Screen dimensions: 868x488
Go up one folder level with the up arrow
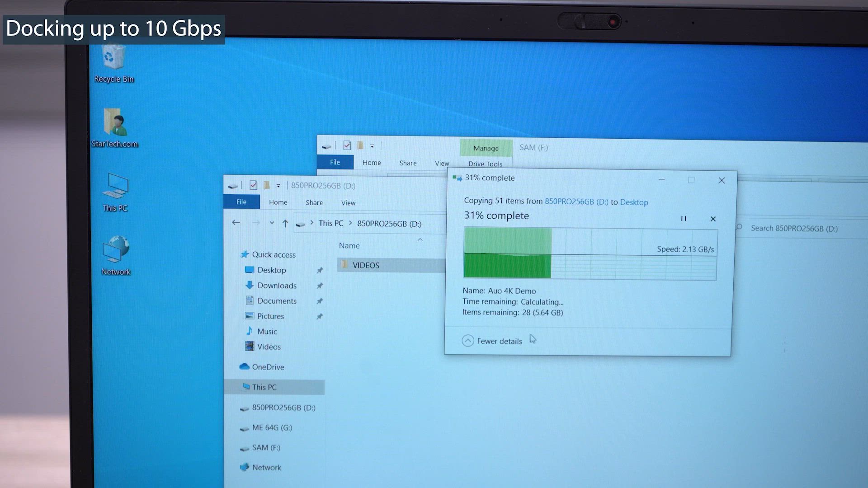(x=285, y=223)
